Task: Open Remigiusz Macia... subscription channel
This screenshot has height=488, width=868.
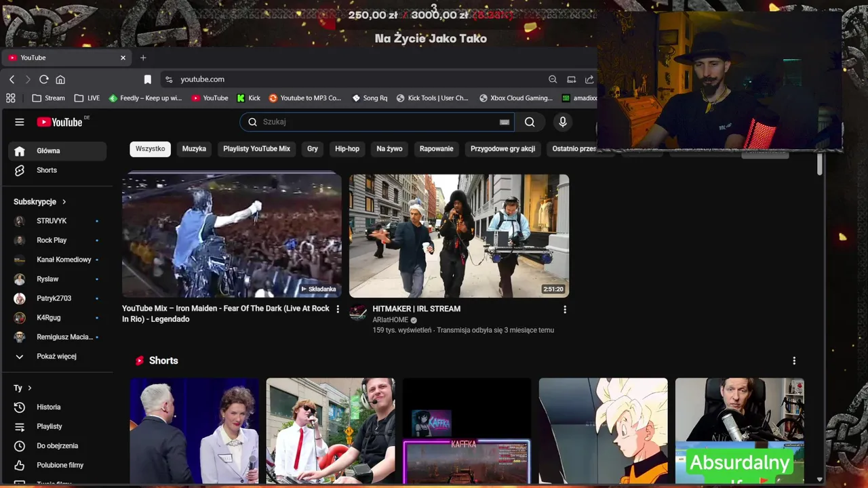Action: click(58, 337)
